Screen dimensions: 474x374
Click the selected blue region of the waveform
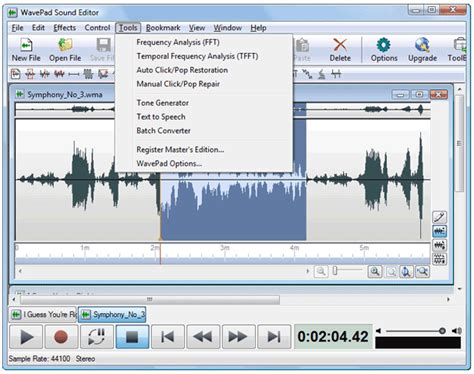point(233,207)
